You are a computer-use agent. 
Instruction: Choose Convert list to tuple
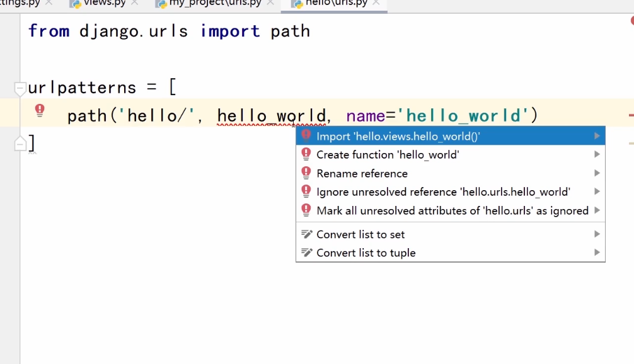pos(451,253)
